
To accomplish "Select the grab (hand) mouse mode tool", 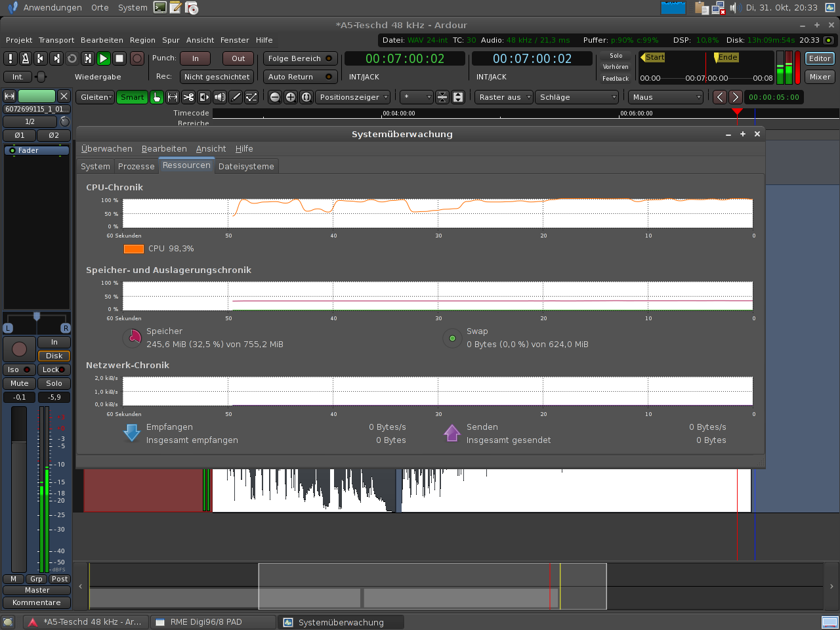I will click(x=157, y=97).
